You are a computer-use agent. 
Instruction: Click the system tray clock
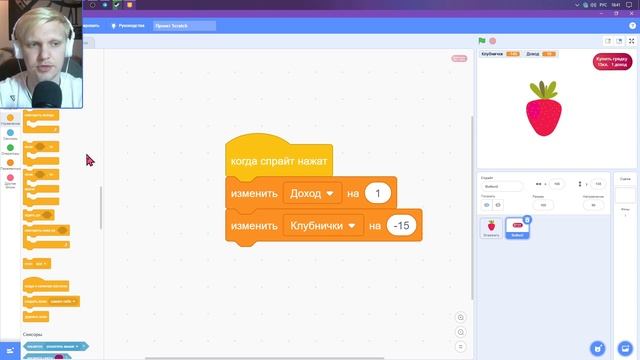tap(616, 5)
